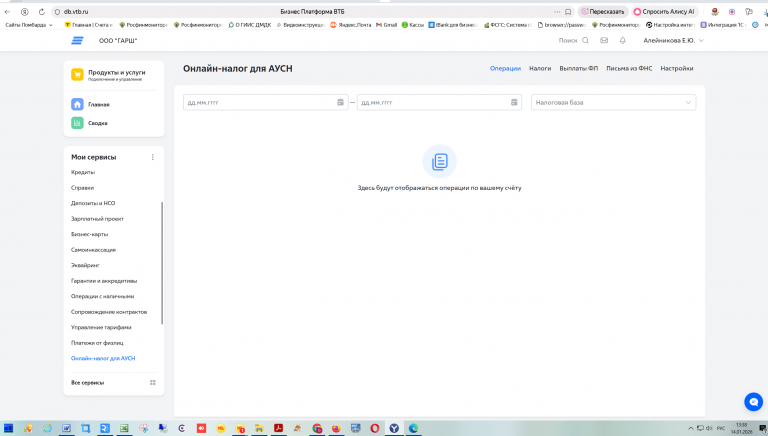Screen dimensions: 768x436
Task: Open the Яндекс.Почта bookmark
Action: (x=351, y=24)
